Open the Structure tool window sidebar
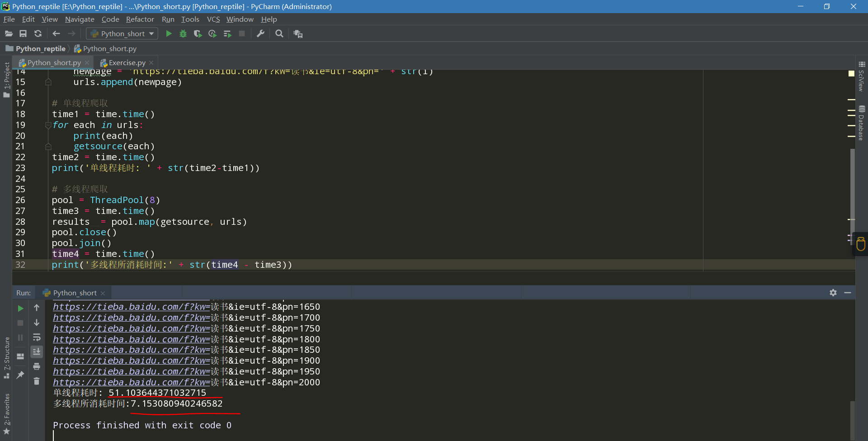 coord(6,357)
